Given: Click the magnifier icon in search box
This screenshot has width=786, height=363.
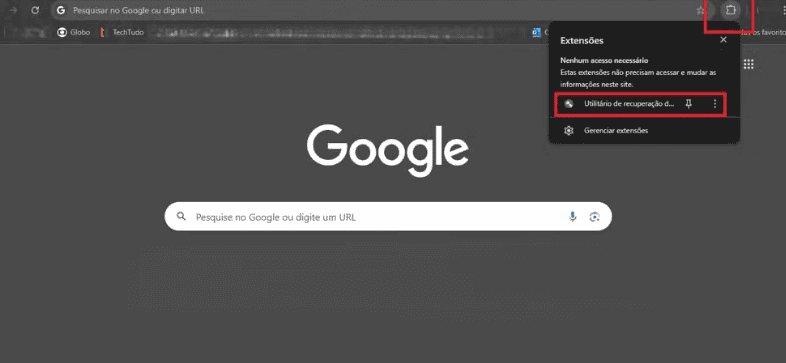Looking at the screenshot, I should coord(181,217).
